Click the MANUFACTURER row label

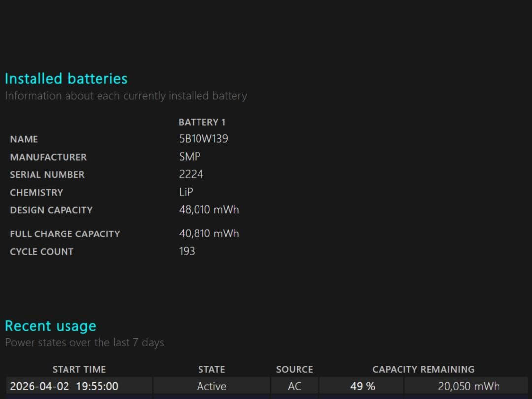pos(48,157)
